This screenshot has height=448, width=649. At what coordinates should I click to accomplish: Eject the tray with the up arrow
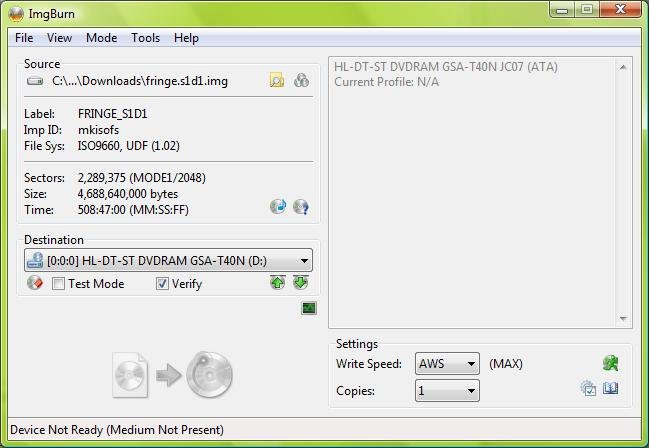[278, 283]
